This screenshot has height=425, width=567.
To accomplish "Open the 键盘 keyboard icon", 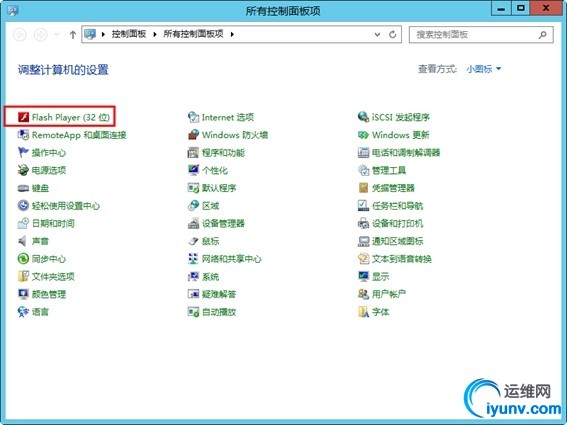I will pos(24,188).
